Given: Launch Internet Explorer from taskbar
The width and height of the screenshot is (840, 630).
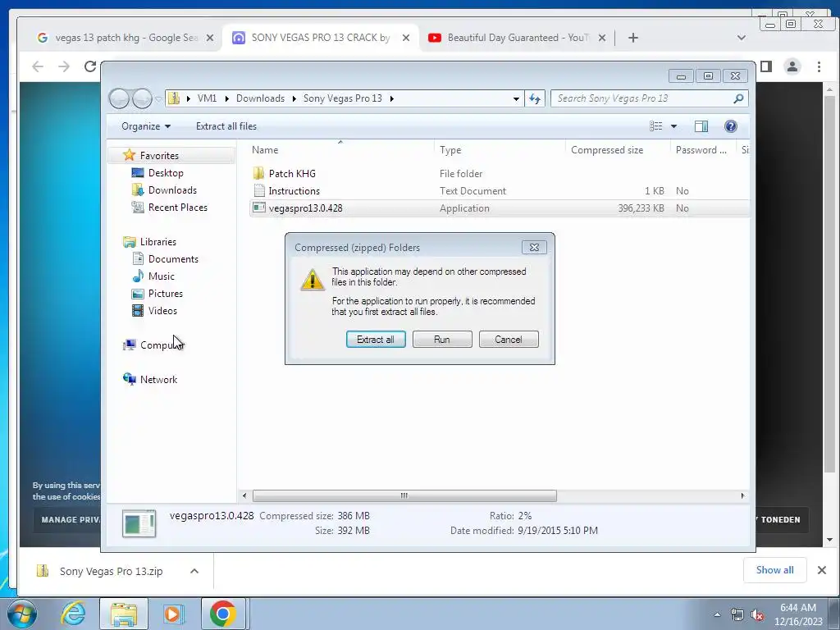Looking at the screenshot, I should [x=73, y=614].
